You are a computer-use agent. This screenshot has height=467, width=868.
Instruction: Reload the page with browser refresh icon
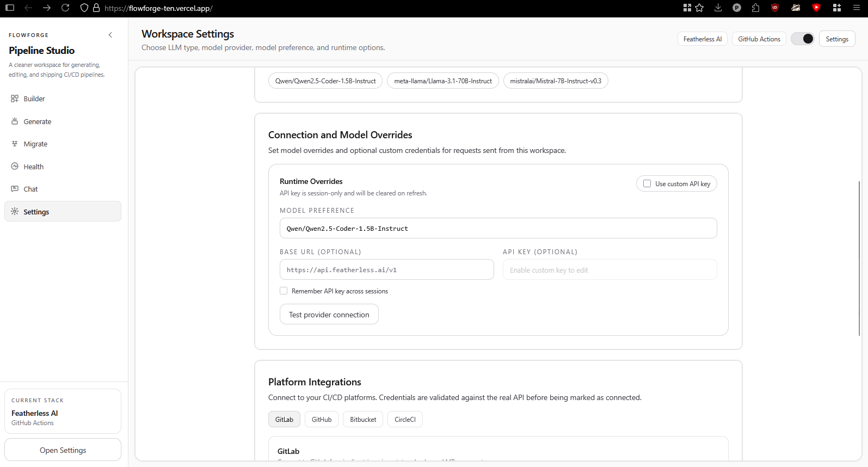click(65, 8)
